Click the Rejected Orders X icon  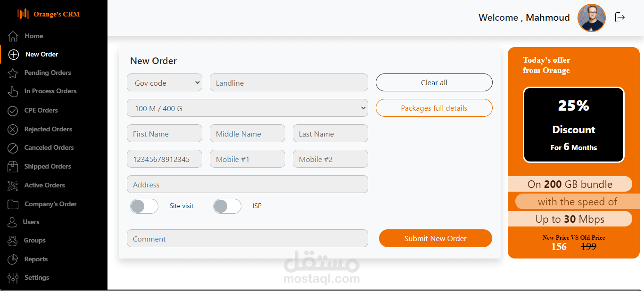point(13,129)
